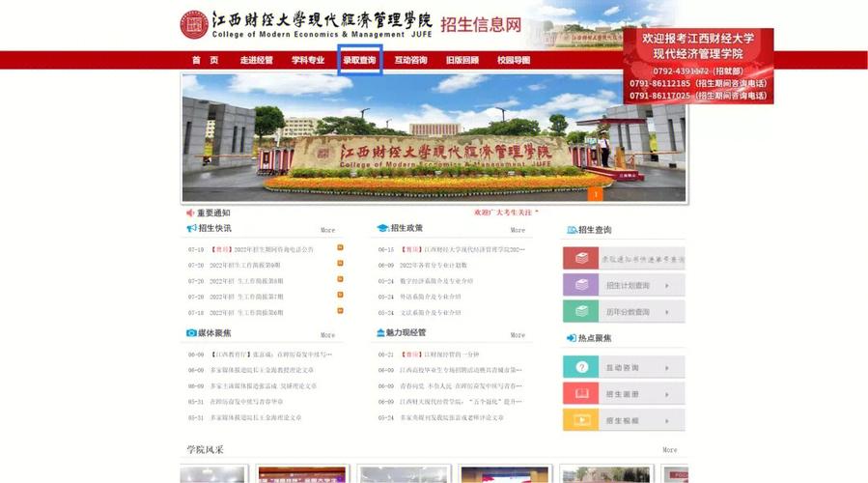Click orange badge on the 简报第7期 row
The width and height of the screenshot is (868, 483).
(341, 296)
